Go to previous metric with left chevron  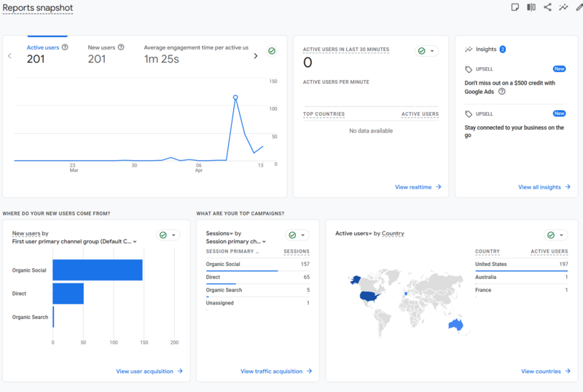(x=9, y=56)
